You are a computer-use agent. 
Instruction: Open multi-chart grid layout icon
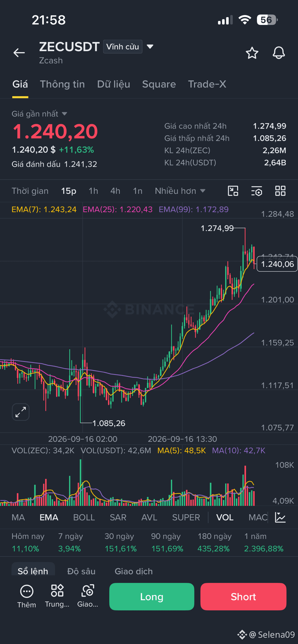280,191
